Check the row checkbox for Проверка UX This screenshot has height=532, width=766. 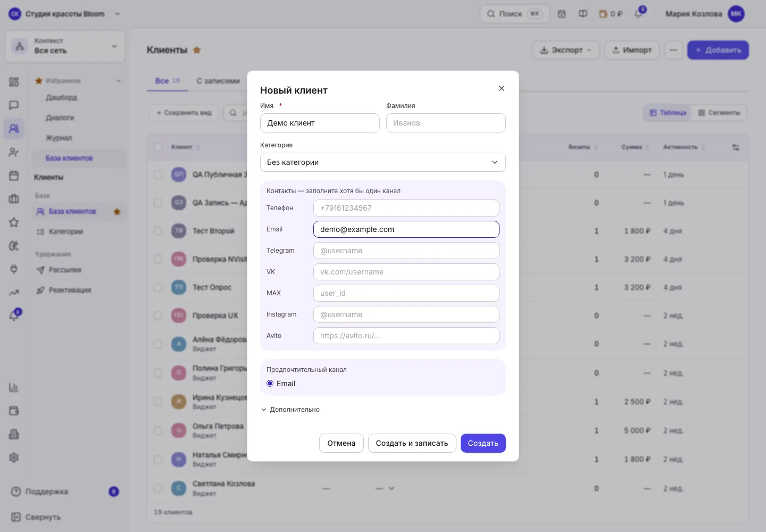coord(158,315)
